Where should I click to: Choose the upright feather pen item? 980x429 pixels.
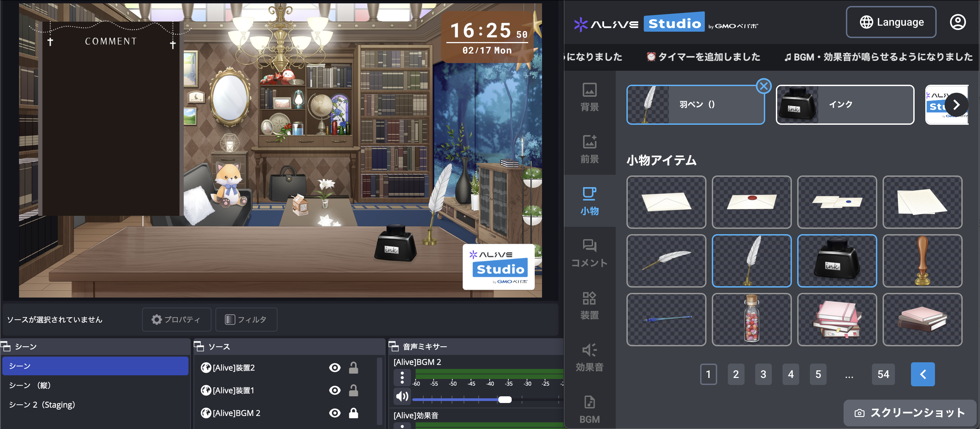click(752, 261)
